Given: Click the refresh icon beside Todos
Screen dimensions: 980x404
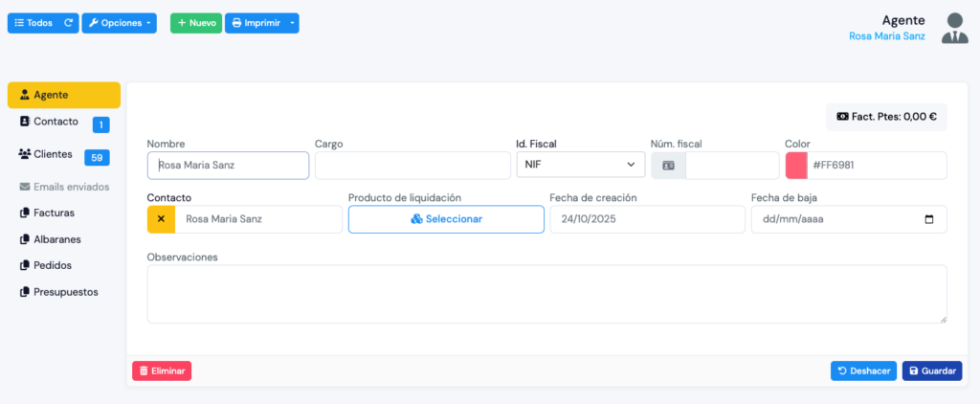Looking at the screenshot, I should 68,23.
